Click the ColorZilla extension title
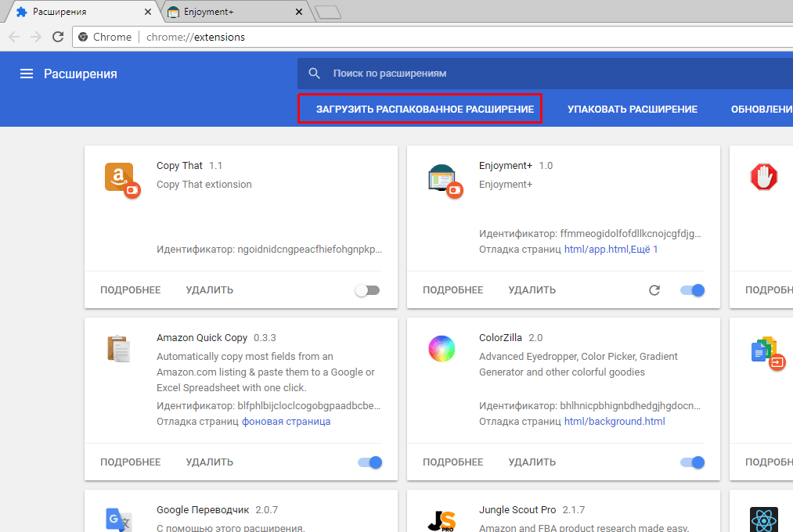Screen dimensions: 793x532 [501, 337]
